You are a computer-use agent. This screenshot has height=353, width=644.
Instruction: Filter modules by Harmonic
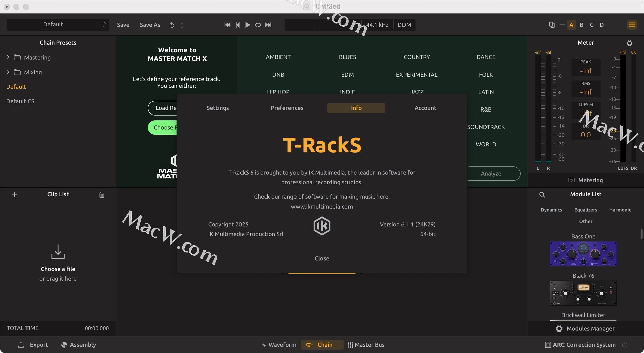point(620,210)
